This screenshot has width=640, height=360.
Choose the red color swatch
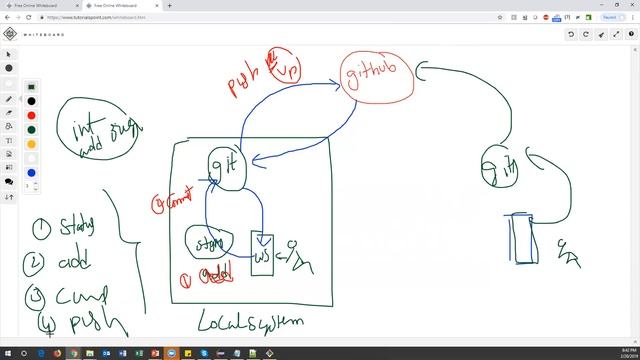coord(31,116)
